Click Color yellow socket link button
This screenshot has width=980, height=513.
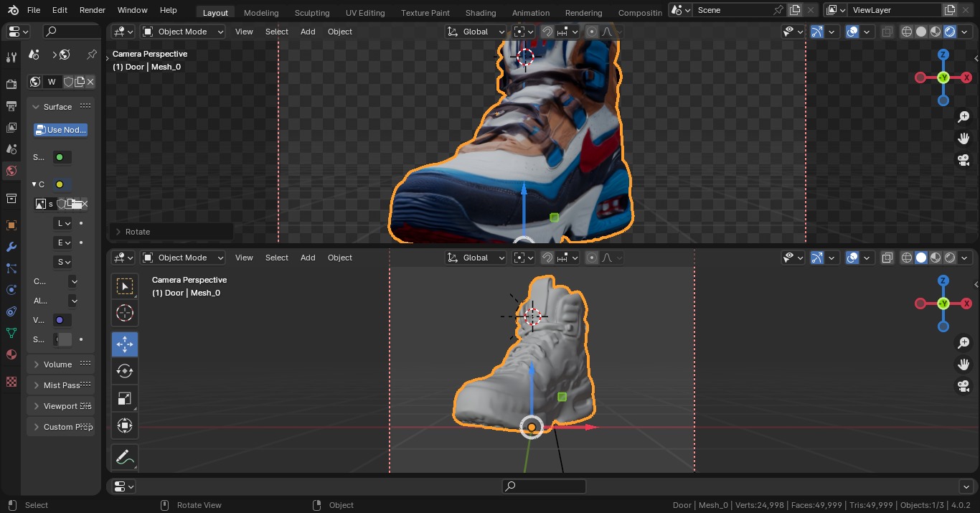click(62, 184)
